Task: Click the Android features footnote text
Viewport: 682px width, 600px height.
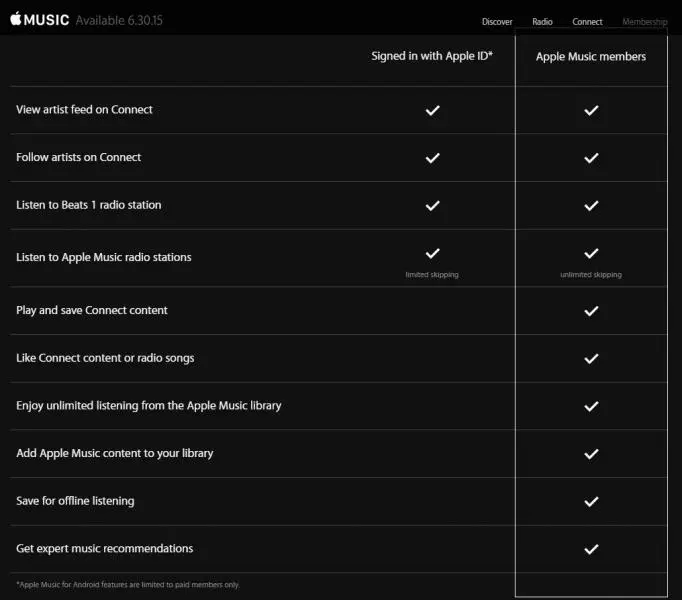Action: point(128,585)
